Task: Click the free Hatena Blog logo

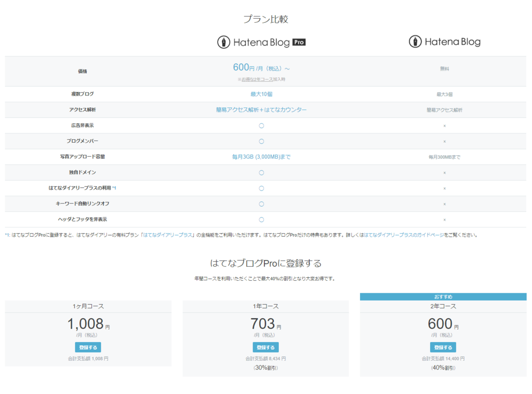Action: (445, 42)
